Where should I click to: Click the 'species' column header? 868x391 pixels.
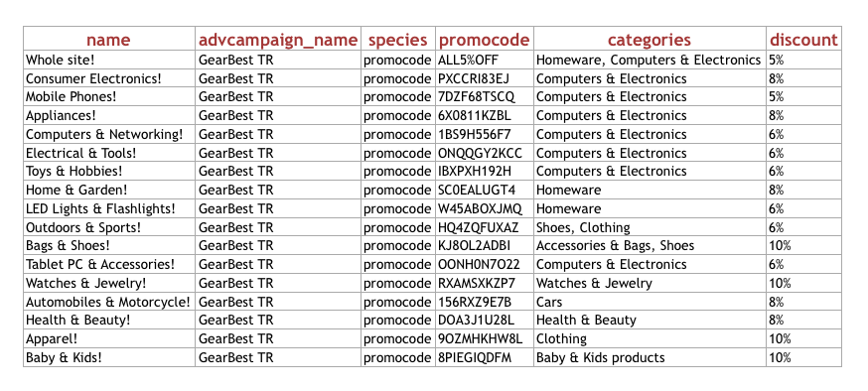(398, 40)
